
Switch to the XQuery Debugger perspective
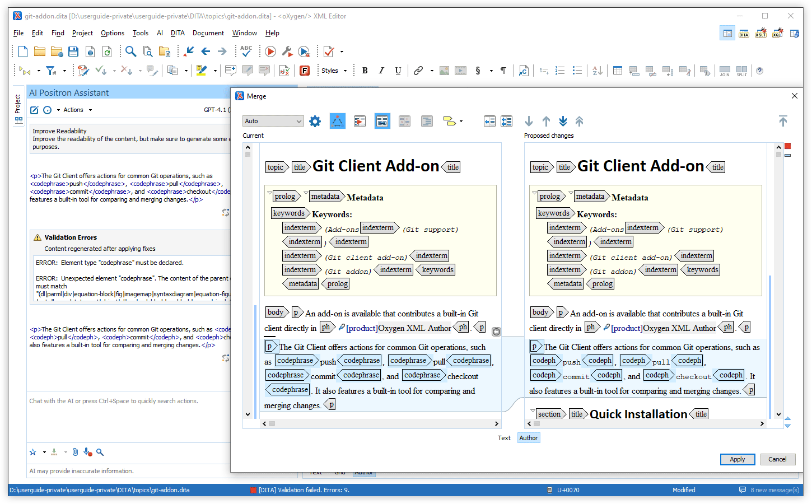[x=778, y=34]
